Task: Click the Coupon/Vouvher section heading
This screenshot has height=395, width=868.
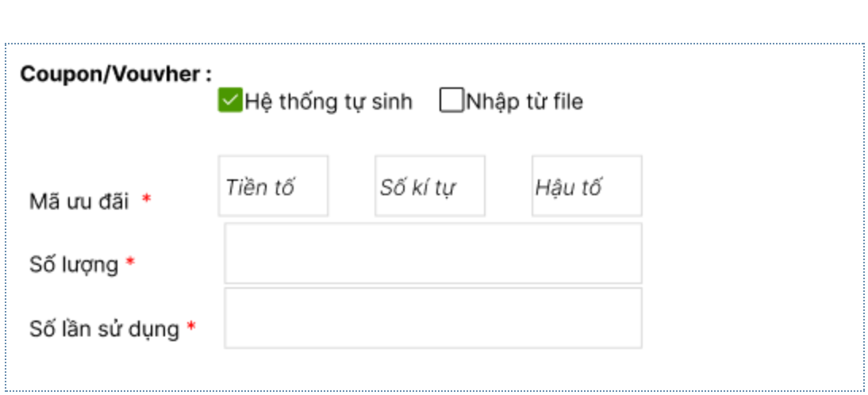Action: pos(115,75)
